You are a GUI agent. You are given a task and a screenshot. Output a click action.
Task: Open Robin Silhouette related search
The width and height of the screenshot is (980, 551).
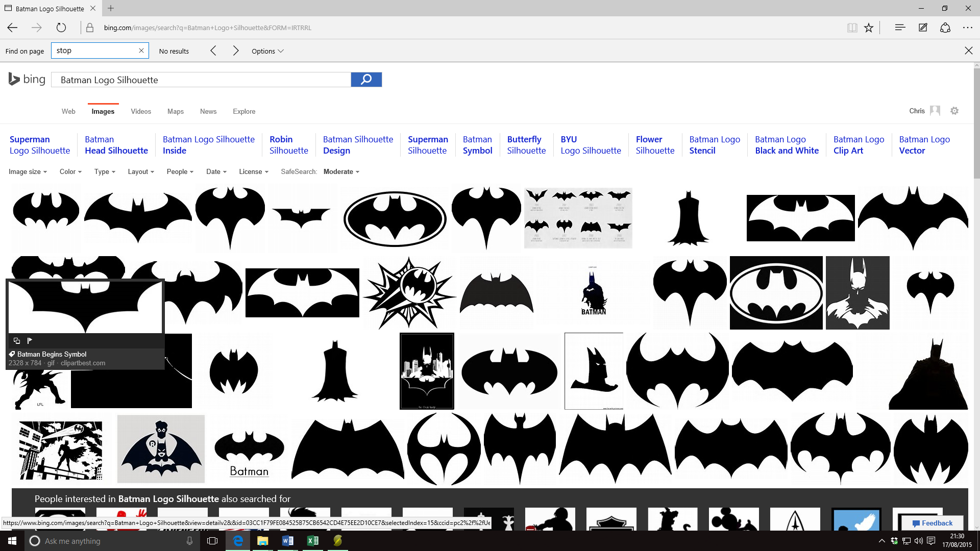289,145
